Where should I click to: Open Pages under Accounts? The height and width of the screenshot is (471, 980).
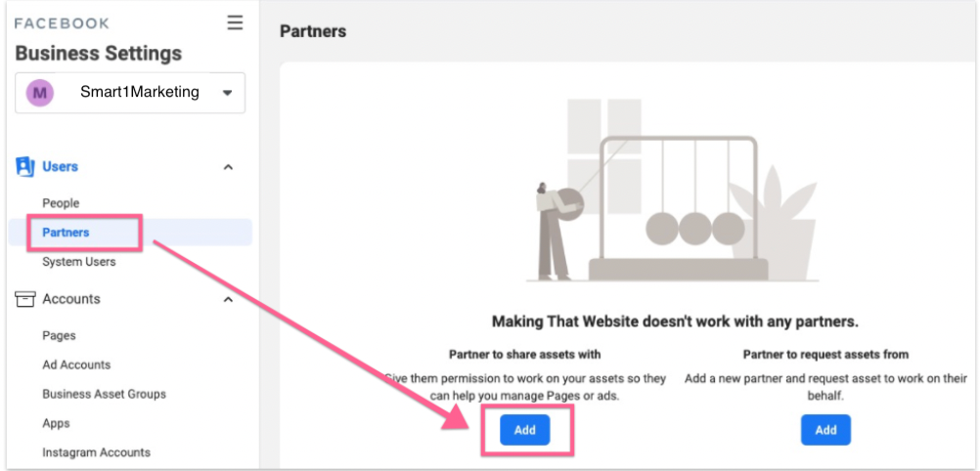(x=59, y=335)
